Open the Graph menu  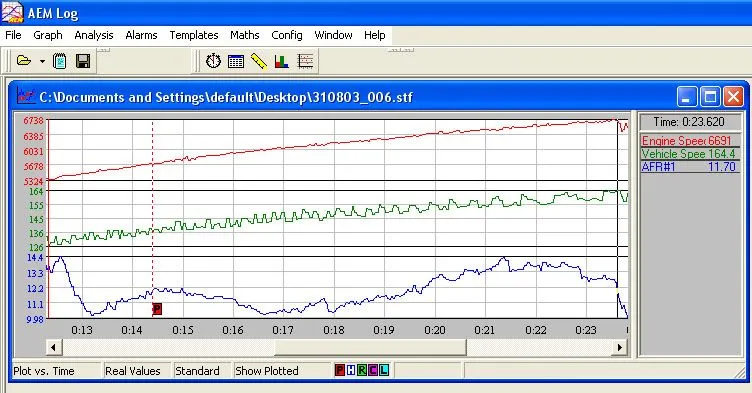[48, 35]
